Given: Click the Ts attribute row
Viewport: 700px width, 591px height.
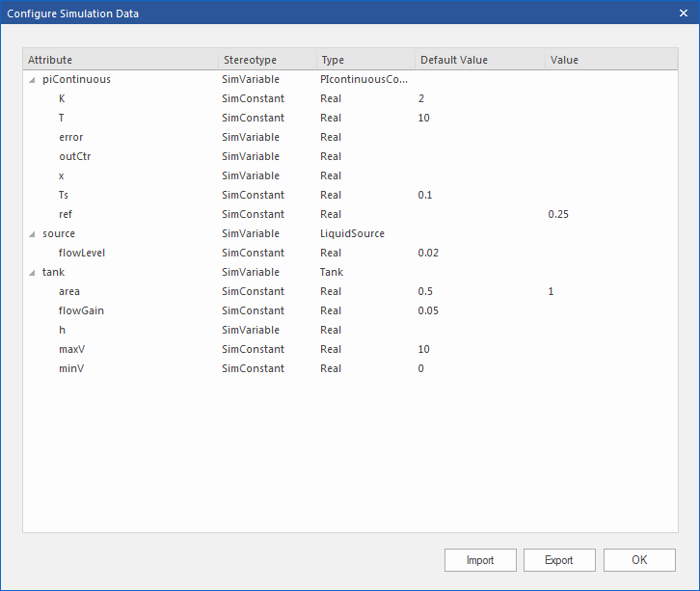Looking at the screenshot, I should pyautogui.click(x=65, y=195).
